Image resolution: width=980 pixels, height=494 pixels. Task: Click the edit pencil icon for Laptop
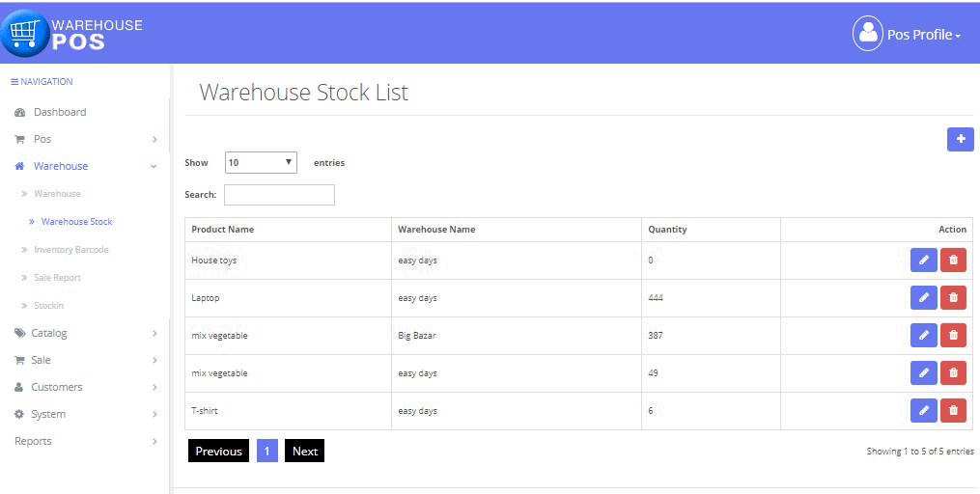click(923, 298)
